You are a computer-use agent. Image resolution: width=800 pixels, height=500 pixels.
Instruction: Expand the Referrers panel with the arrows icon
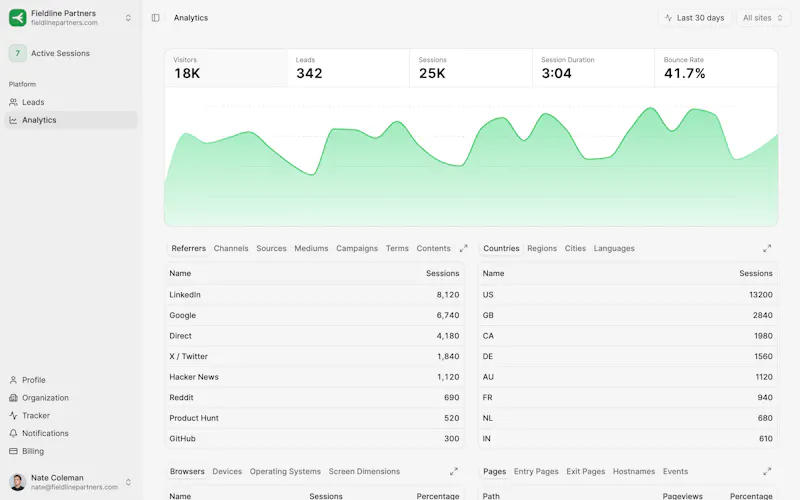[463, 248]
